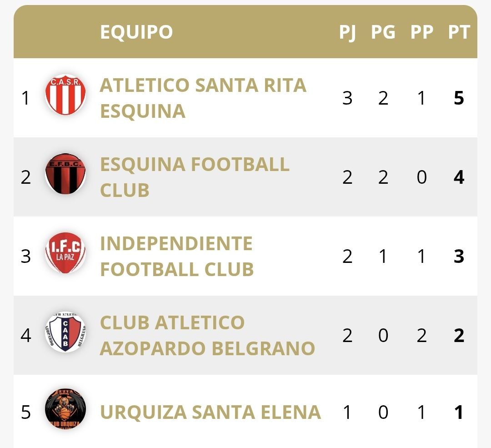
Task: Click the Club Urquiza team logo
Action: (65, 409)
